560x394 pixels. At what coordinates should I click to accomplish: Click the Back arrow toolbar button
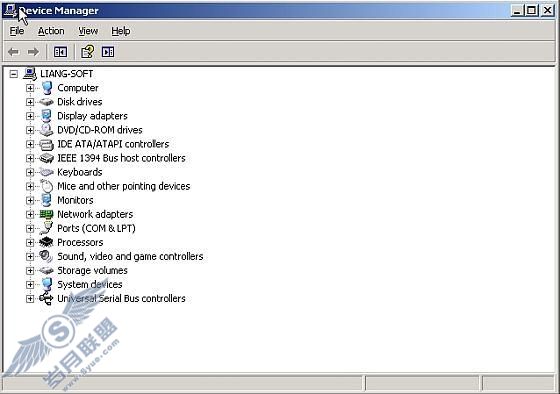[x=14, y=52]
